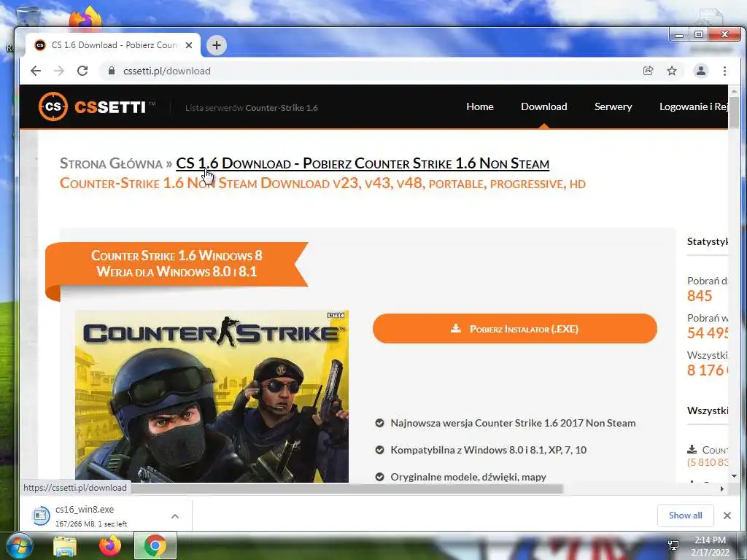Open the Windows Start button
This screenshot has height=560, width=747.
point(19,546)
